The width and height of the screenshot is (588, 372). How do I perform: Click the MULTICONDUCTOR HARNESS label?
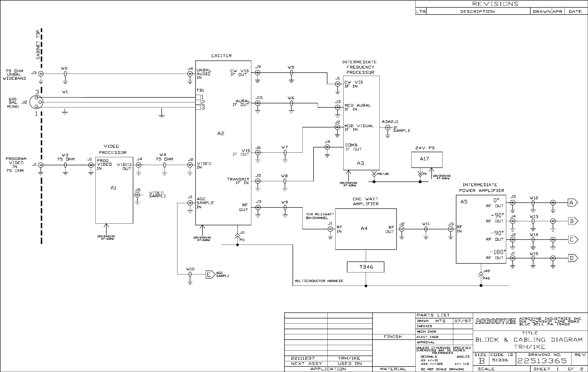(319, 281)
